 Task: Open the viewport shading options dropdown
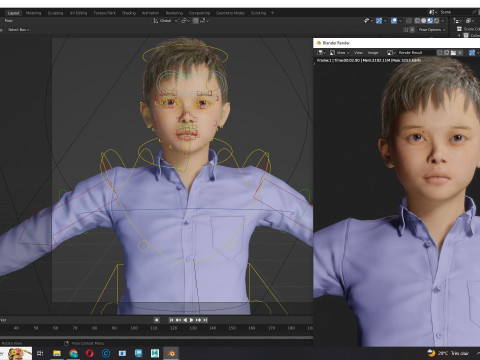443,21
